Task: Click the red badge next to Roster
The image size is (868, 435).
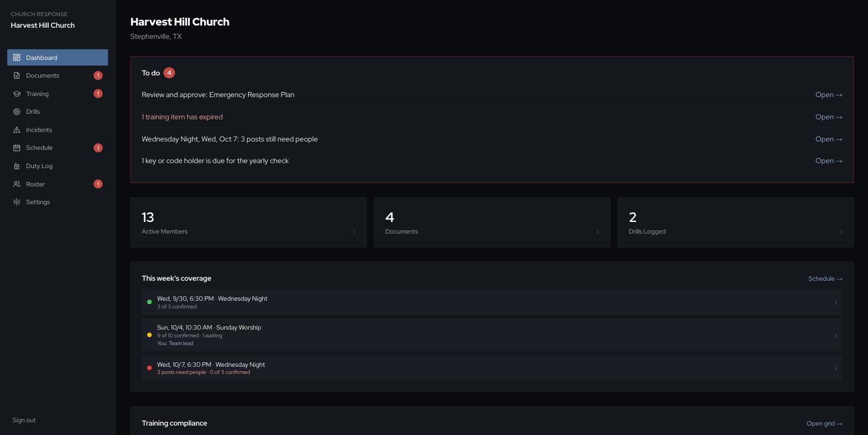Action: 98,184
